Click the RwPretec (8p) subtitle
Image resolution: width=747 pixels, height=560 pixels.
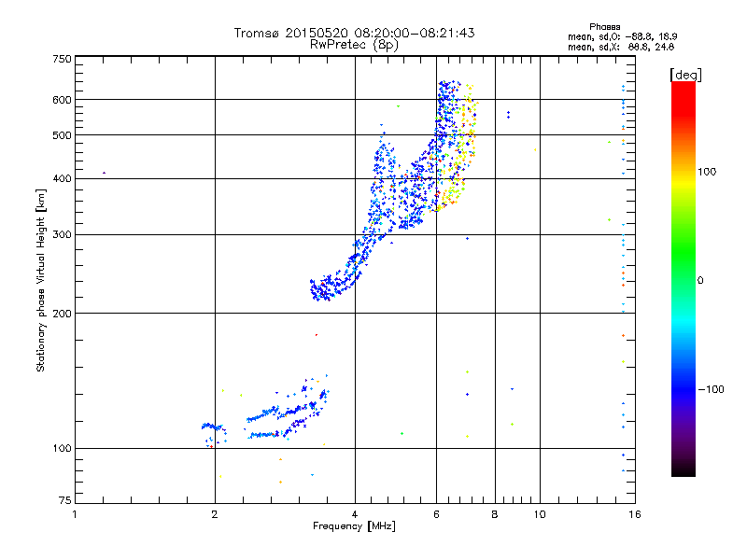pyautogui.click(x=354, y=45)
